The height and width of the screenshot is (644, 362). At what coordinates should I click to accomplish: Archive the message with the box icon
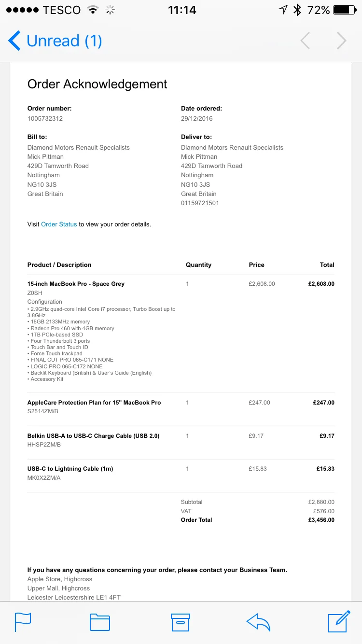click(181, 622)
